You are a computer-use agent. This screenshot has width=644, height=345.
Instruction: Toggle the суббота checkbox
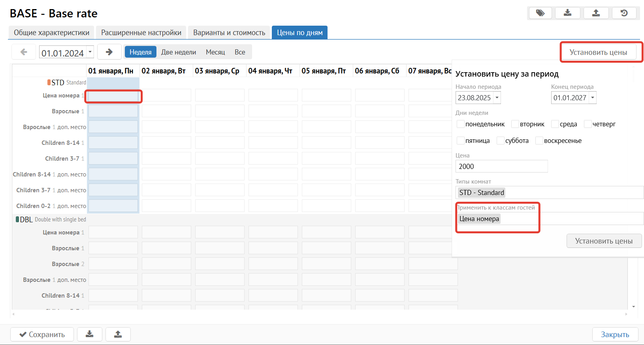(500, 141)
